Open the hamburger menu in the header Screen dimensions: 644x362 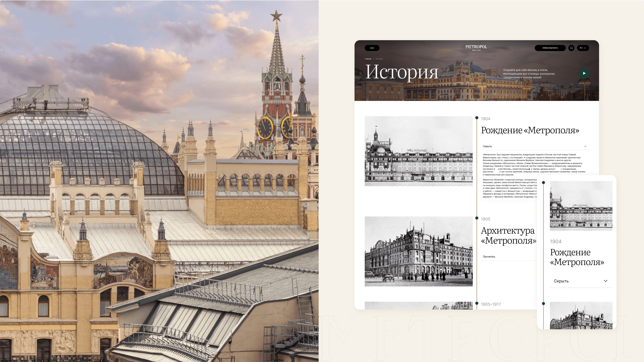(372, 48)
